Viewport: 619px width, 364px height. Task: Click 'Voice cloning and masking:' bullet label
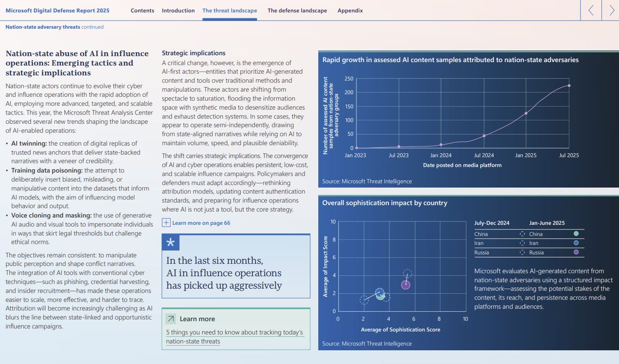coord(51,215)
